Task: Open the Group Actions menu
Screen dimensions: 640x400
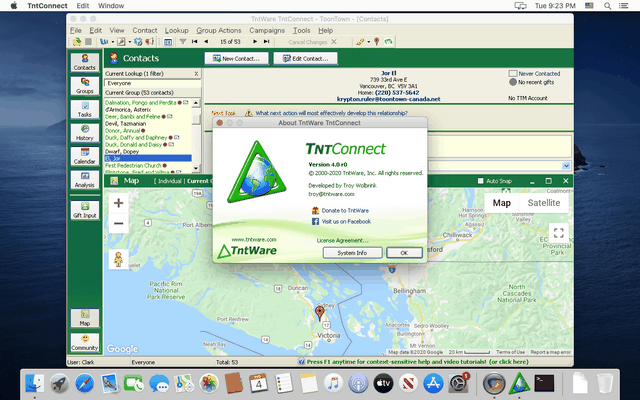Action: tap(219, 30)
